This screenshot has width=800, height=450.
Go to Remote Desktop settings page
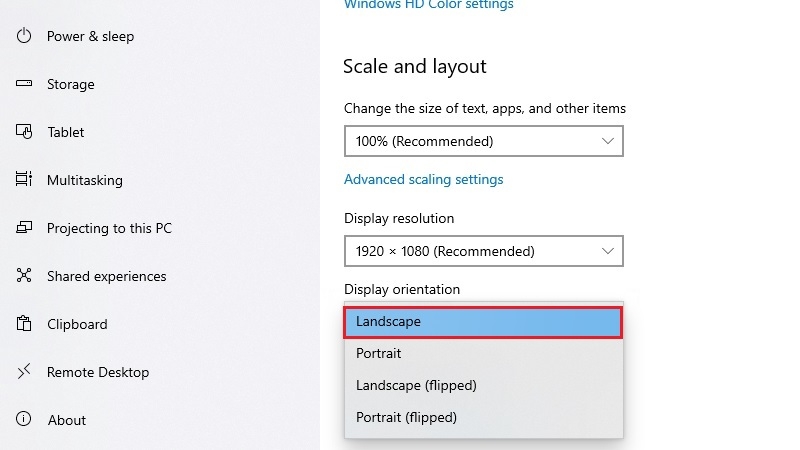click(x=98, y=372)
